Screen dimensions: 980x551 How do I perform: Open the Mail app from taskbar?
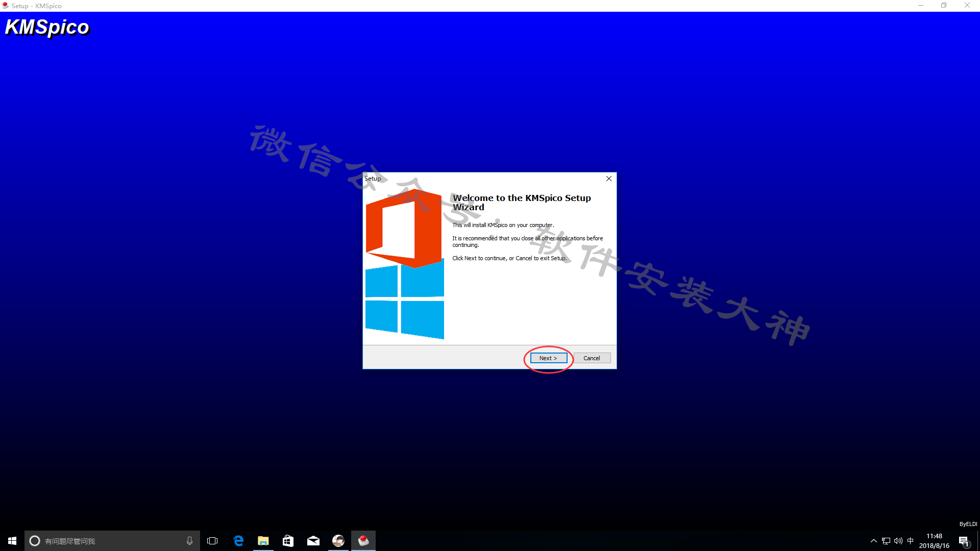313,541
